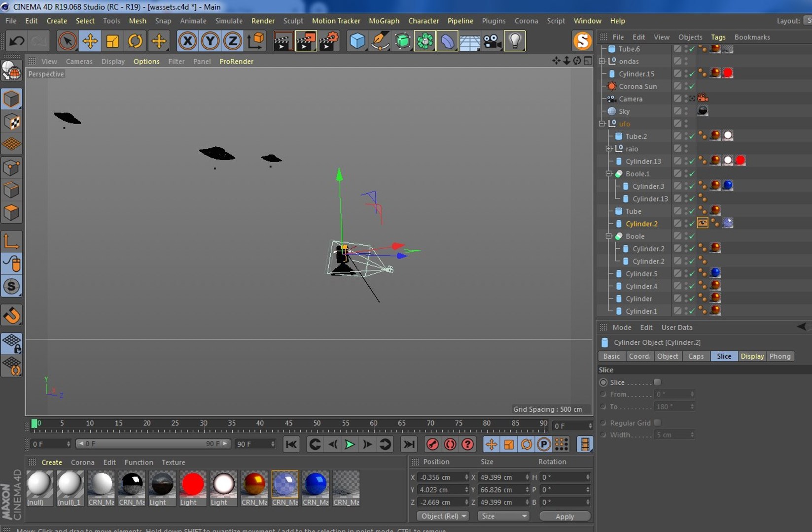Toggle the X axis lock
The height and width of the screenshot is (532, 812).
187,41
